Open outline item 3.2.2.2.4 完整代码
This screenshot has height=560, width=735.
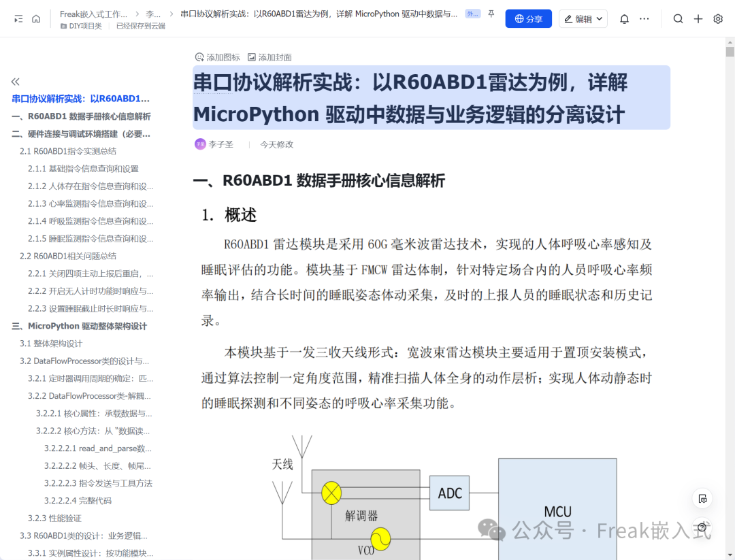click(x=78, y=501)
